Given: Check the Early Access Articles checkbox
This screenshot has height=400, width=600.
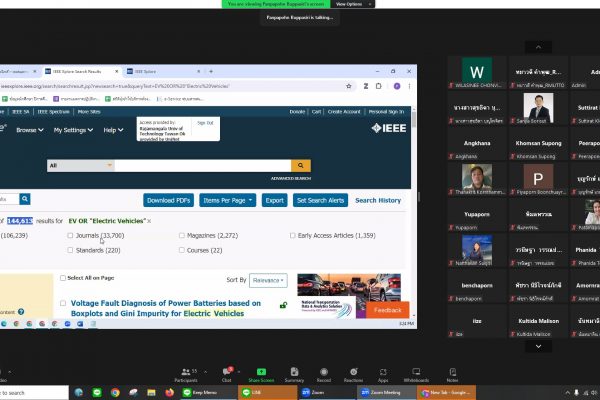Looking at the screenshot, I should (292, 235).
